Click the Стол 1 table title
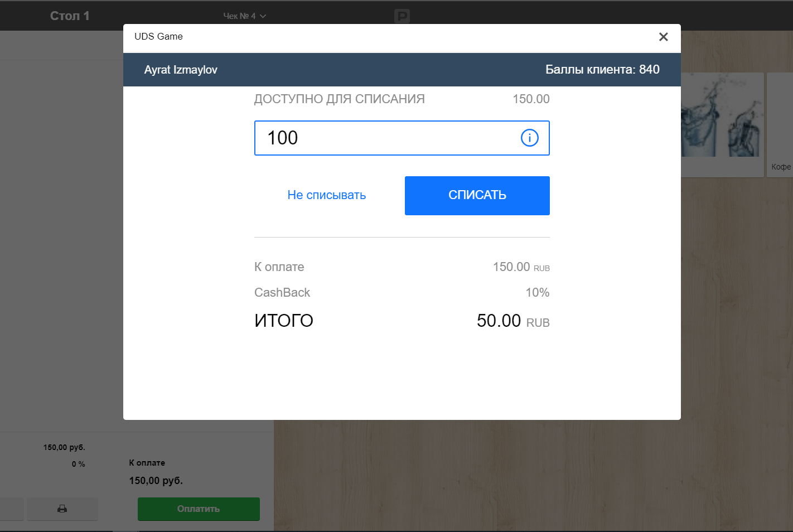 pyautogui.click(x=70, y=16)
